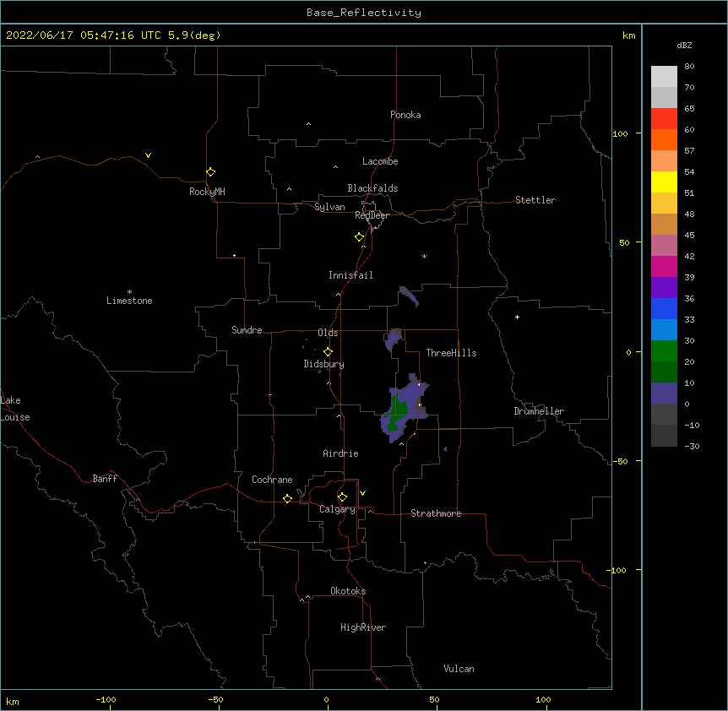Click the dBZ legend heading

tap(684, 45)
